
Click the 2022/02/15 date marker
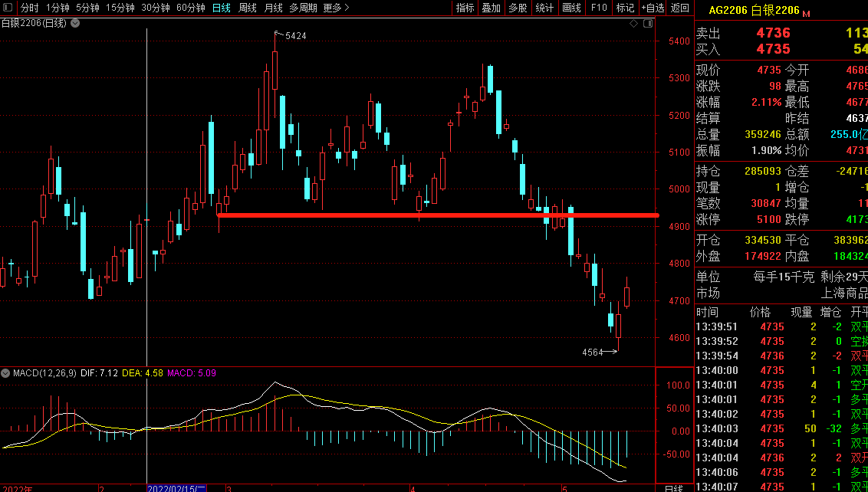176,489
